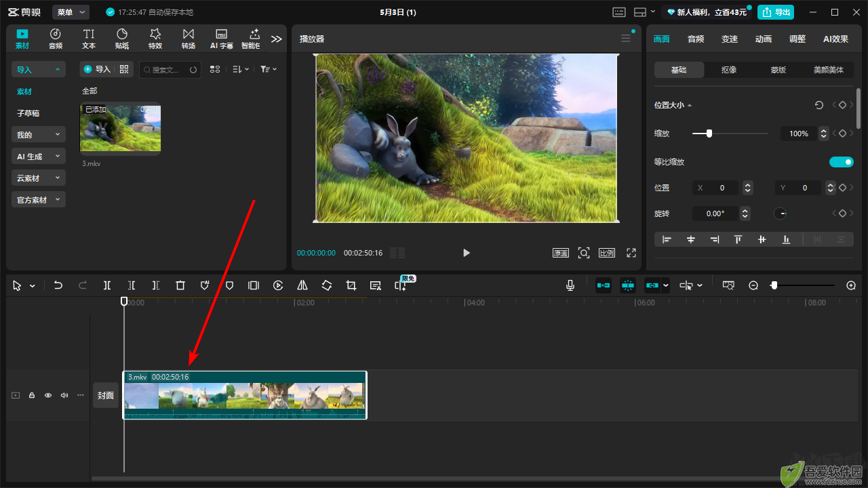The height and width of the screenshot is (488, 868).
Task: Click the microphone record voiceover icon
Action: click(x=570, y=285)
